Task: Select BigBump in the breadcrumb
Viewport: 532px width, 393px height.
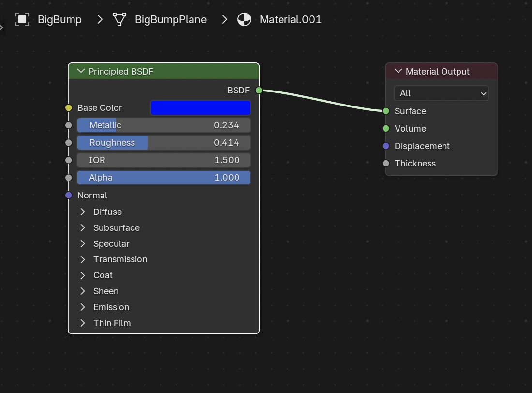Action: click(59, 20)
